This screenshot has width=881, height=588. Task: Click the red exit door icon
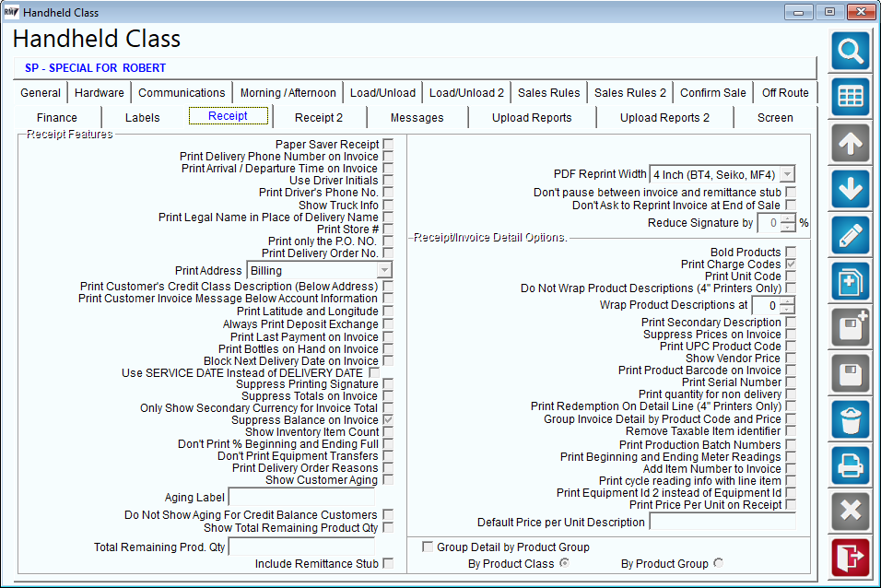[850, 557]
